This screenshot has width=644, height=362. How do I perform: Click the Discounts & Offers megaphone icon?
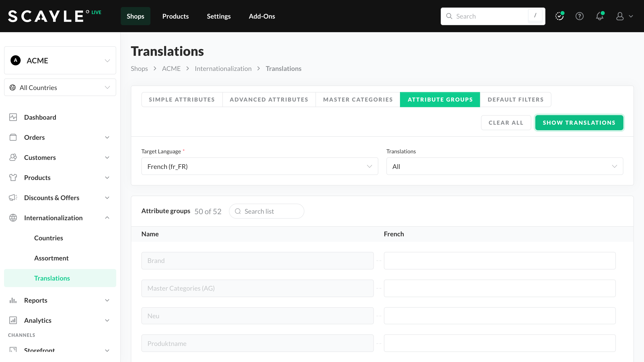tap(13, 198)
